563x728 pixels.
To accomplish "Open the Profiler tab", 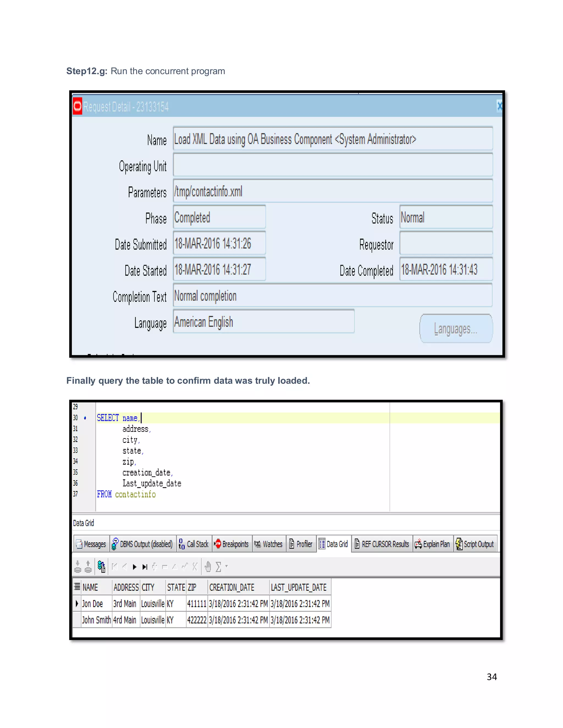I will [301, 544].
